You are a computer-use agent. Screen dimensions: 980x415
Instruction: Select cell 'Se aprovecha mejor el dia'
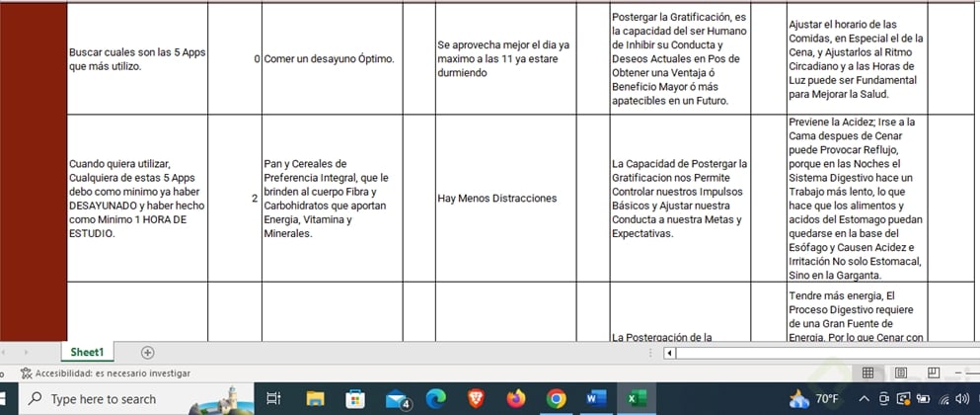[x=505, y=59]
